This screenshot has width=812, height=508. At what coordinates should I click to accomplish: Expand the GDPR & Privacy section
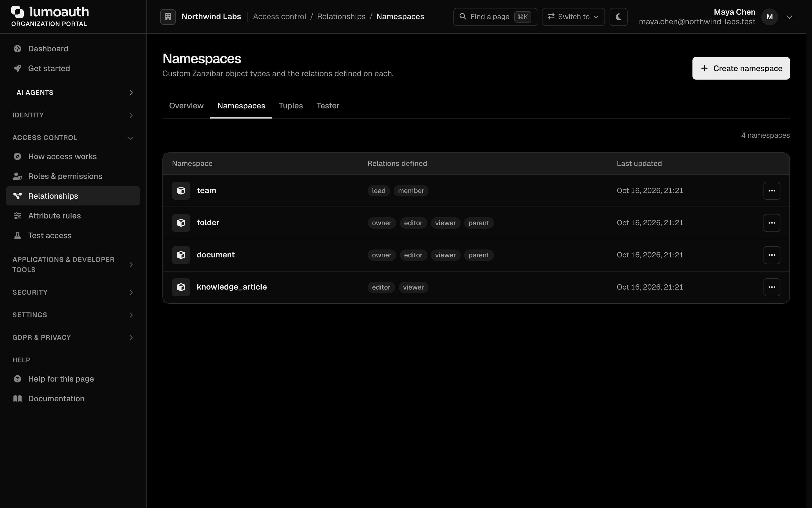(73, 337)
